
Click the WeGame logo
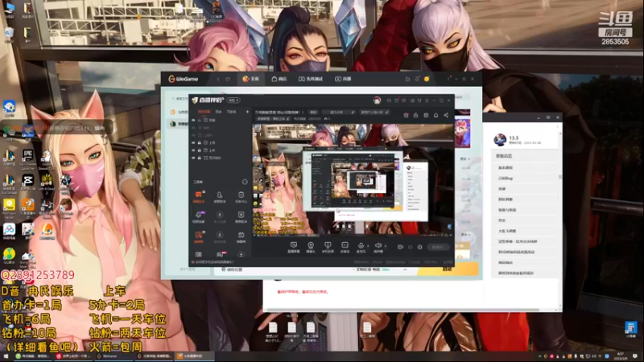tap(184, 79)
